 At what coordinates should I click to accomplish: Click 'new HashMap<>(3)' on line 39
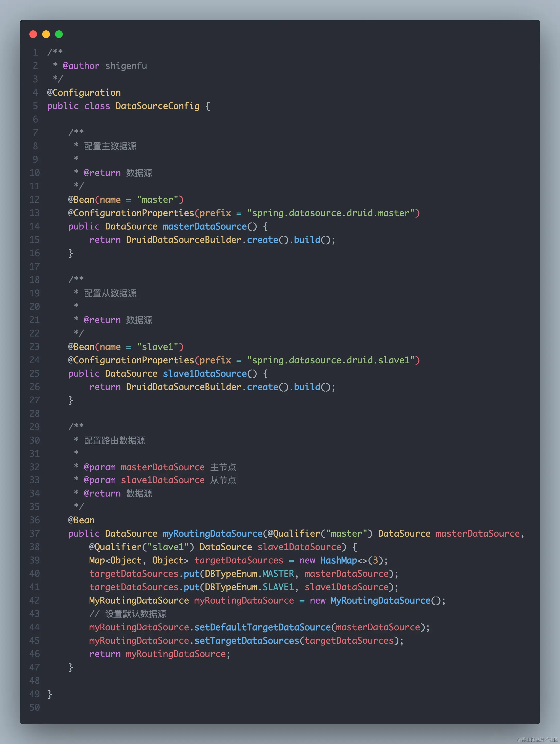341,560
